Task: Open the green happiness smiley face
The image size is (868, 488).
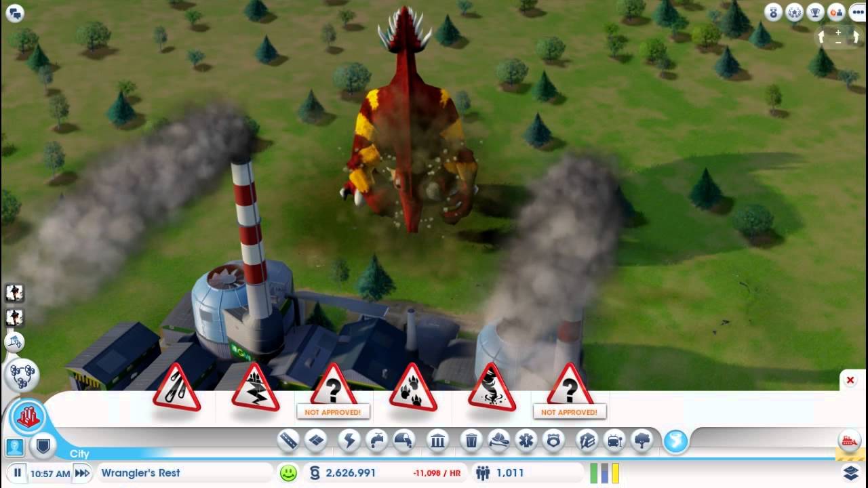Action: pos(289,472)
